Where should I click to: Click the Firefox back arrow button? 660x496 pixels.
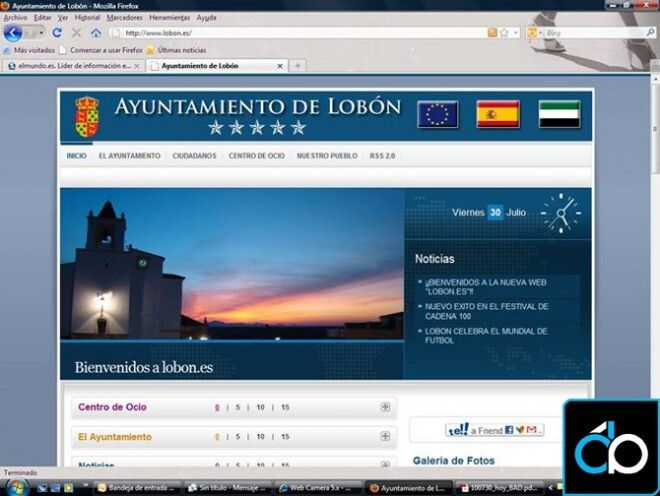click(x=12, y=33)
